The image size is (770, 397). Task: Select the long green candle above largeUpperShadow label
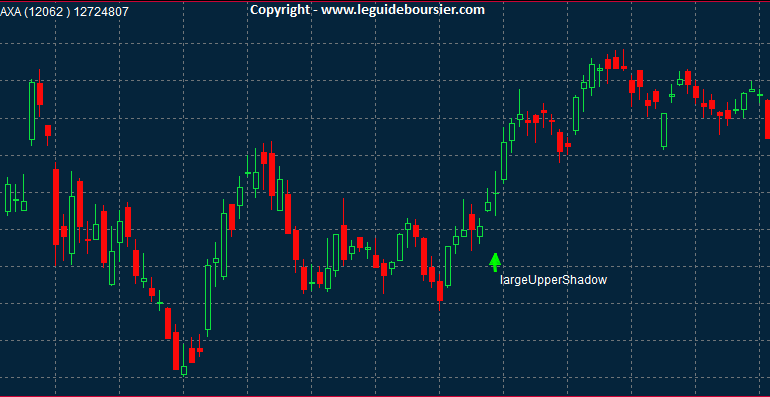[503, 161]
